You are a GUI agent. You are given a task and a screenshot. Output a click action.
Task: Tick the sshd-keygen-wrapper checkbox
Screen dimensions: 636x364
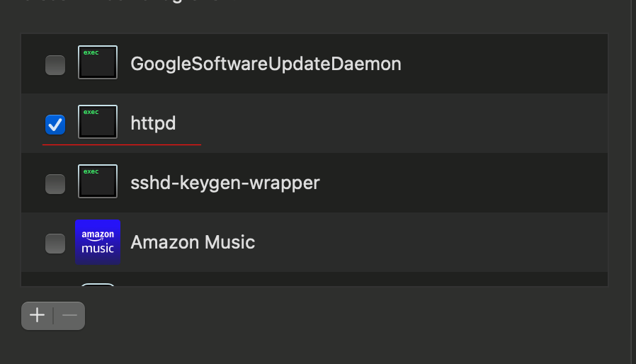(55, 184)
